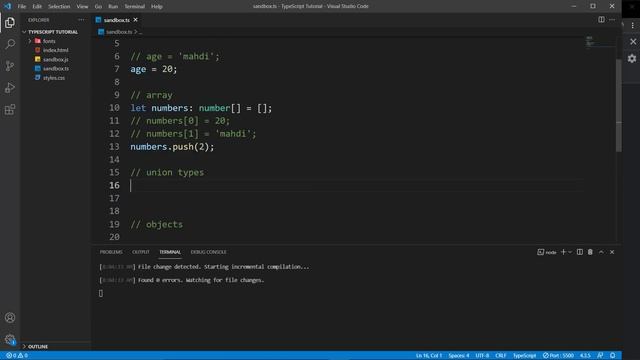The height and width of the screenshot is (360, 640).
Task: Change end of line sequence CRLF
Action: click(501, 356)
